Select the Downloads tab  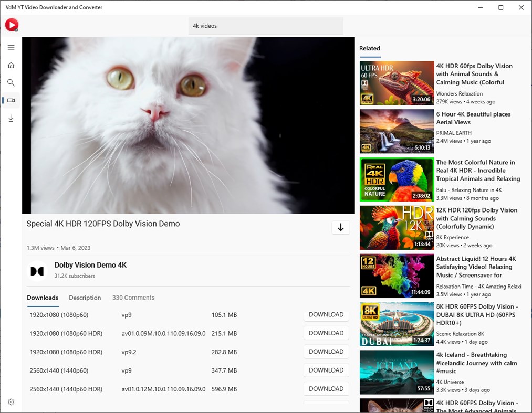coord(42,298)
